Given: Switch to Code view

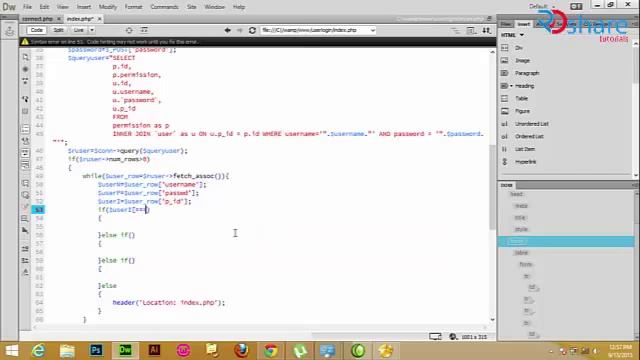Looking at the screenshot, I should (x=36, y=30).
